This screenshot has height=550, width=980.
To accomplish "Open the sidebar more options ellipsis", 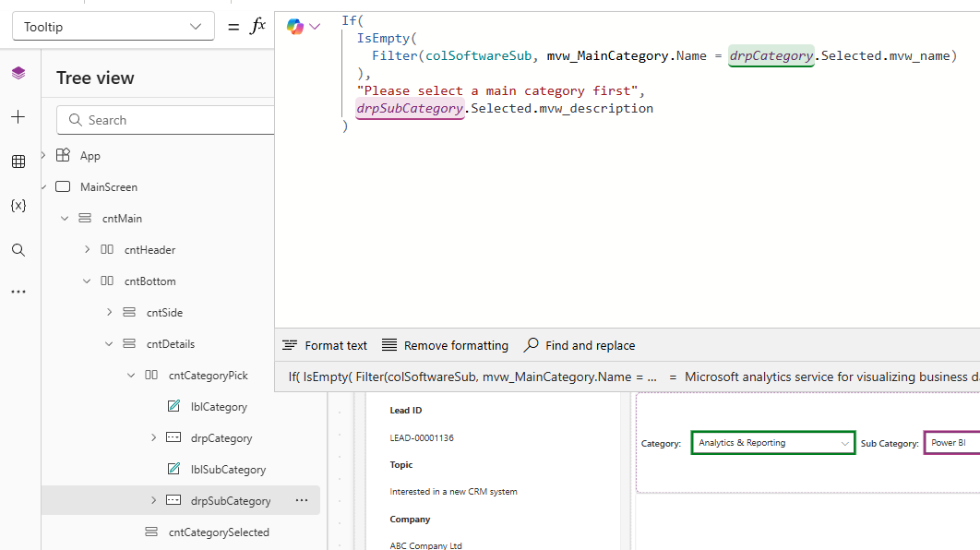I will 18,292.
